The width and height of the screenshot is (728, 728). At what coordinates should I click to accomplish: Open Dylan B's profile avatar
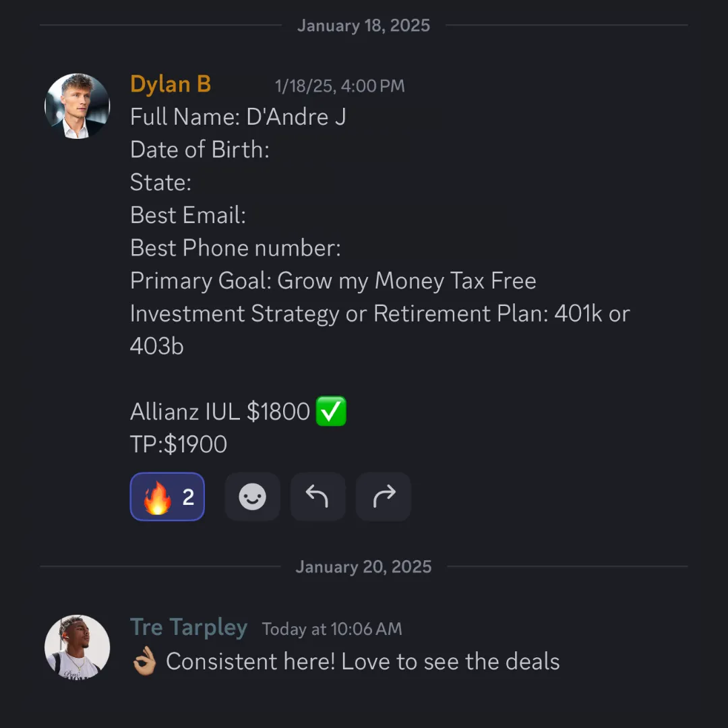click(77, 106)
